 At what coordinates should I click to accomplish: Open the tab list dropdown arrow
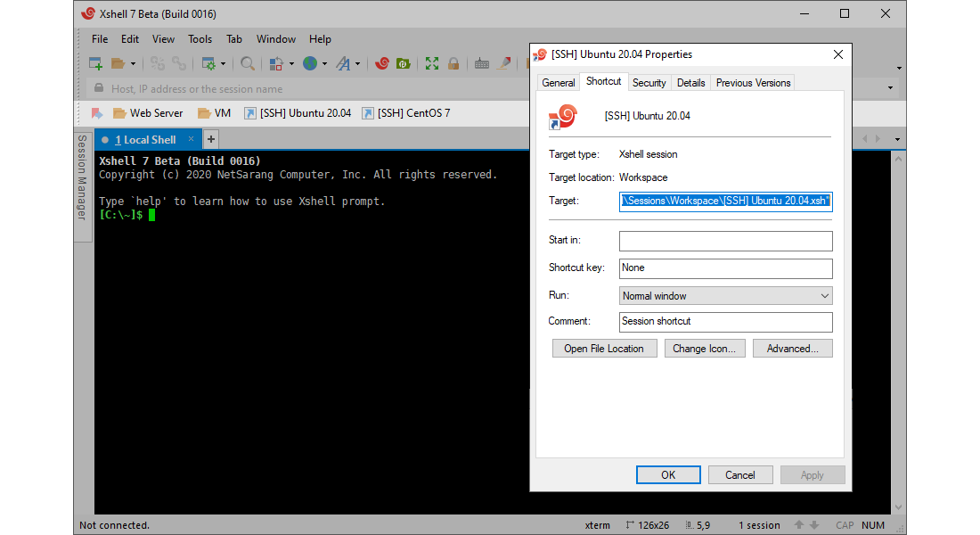pos(897,139)
